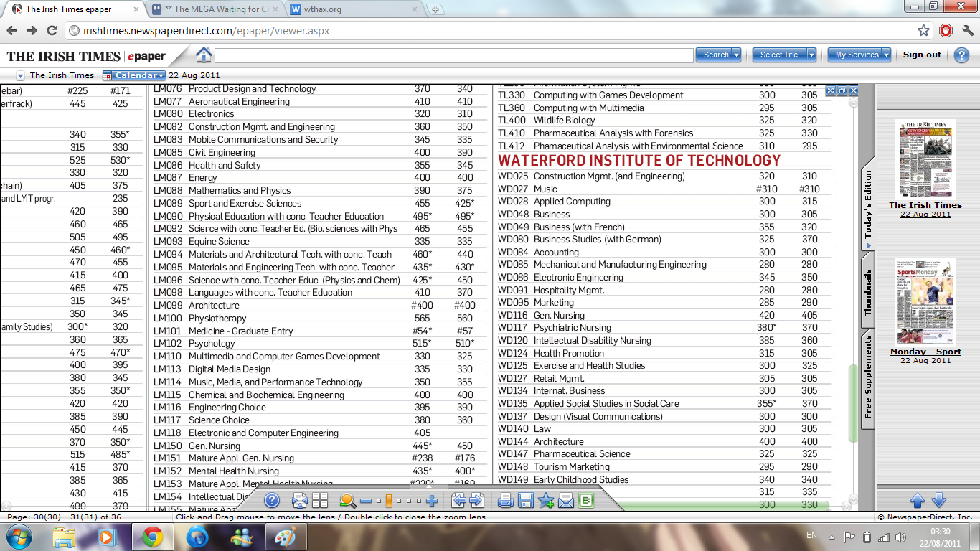This screenshot has width=980, height=551.
Task: Open help from the bottom toolbar
Action: click(x=272, y=501)
